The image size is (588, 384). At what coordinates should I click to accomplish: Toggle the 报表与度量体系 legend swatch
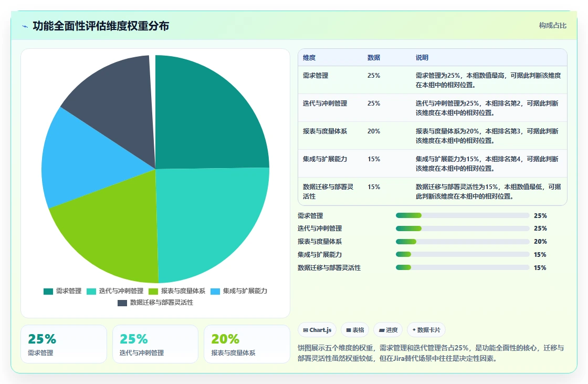(x=153, y=292)
